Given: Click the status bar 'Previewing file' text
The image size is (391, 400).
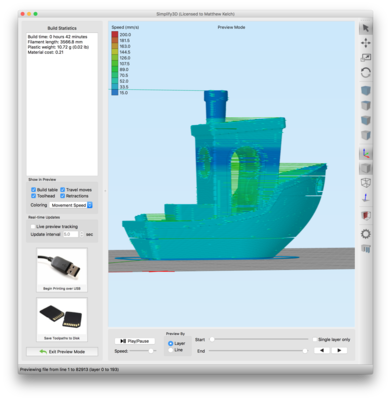Looking at the screenshot, I should coord(69,370).
